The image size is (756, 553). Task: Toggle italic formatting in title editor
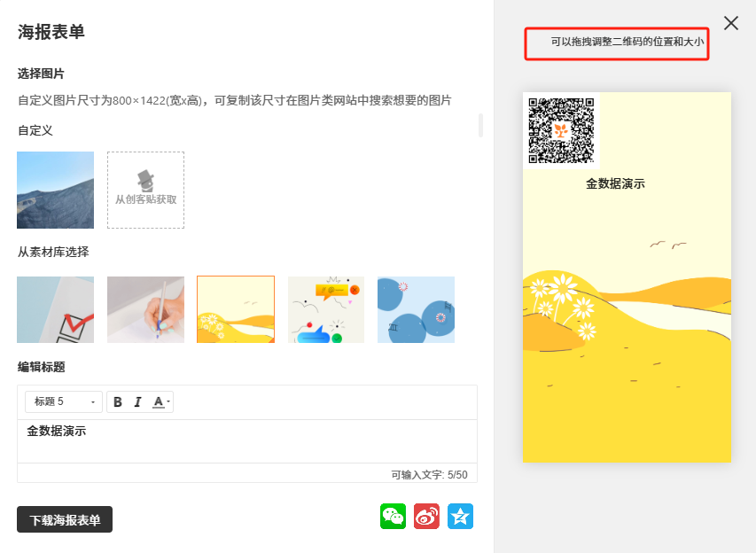[138, 402]
